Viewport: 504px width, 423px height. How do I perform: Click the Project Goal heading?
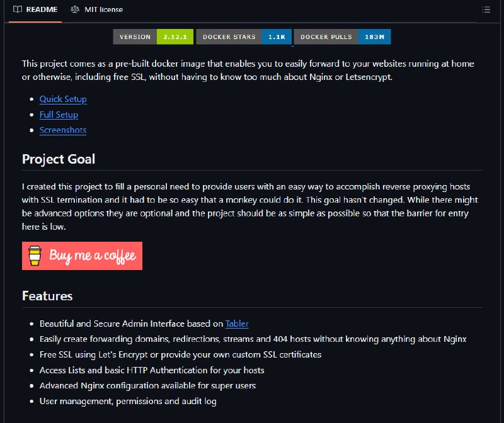point(59,159)
